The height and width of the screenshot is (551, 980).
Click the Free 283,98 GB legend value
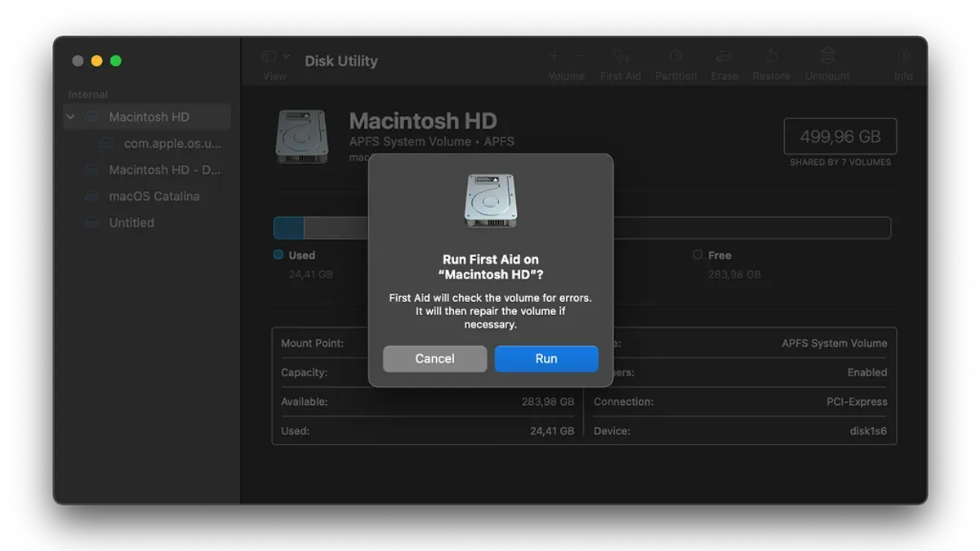point(734,274)
